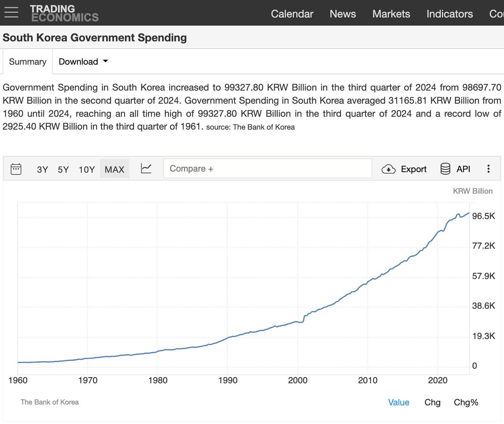The height and width of the screenshot is (424, 504).
Task: Open the calendar date range picker icon
Action: click(16, 169)
